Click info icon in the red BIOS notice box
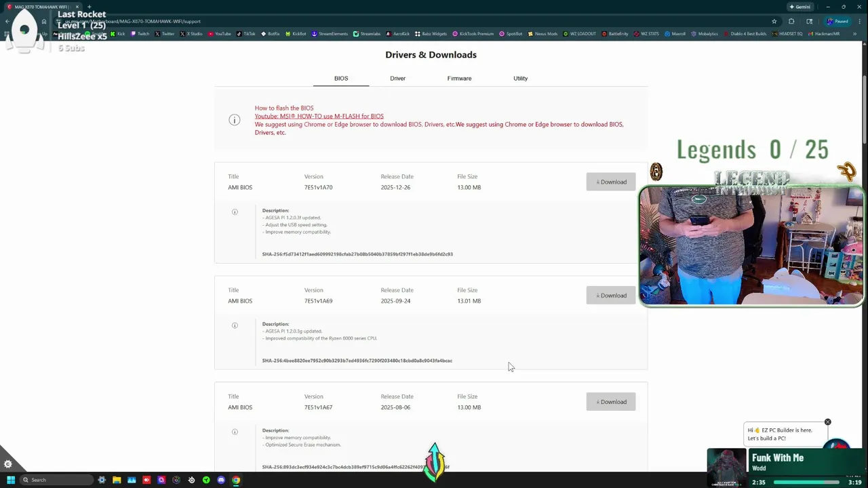The width and height of the screenshot is (868, 488). [235, 120]
